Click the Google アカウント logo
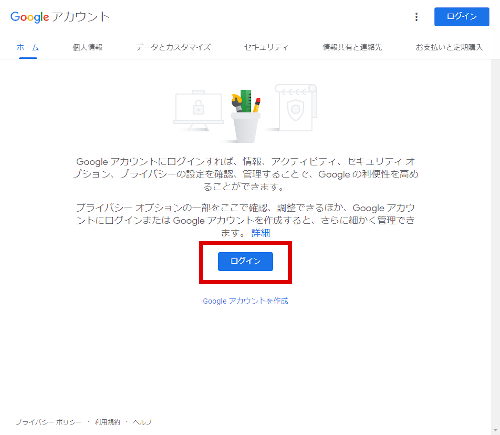Screen dimensions: 500x435 click(x=60, y=17)
